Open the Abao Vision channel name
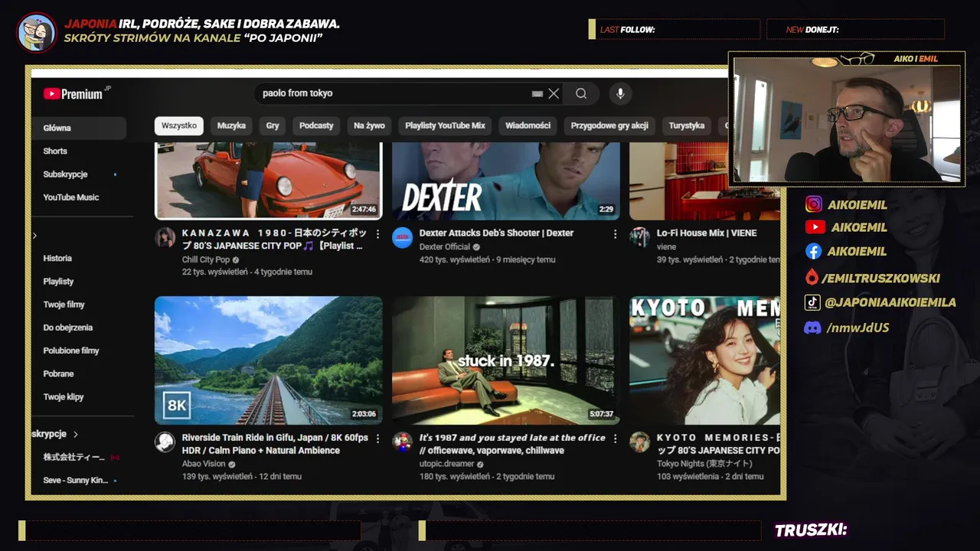This screenshot has width=980, height=551. click(204, 464)
